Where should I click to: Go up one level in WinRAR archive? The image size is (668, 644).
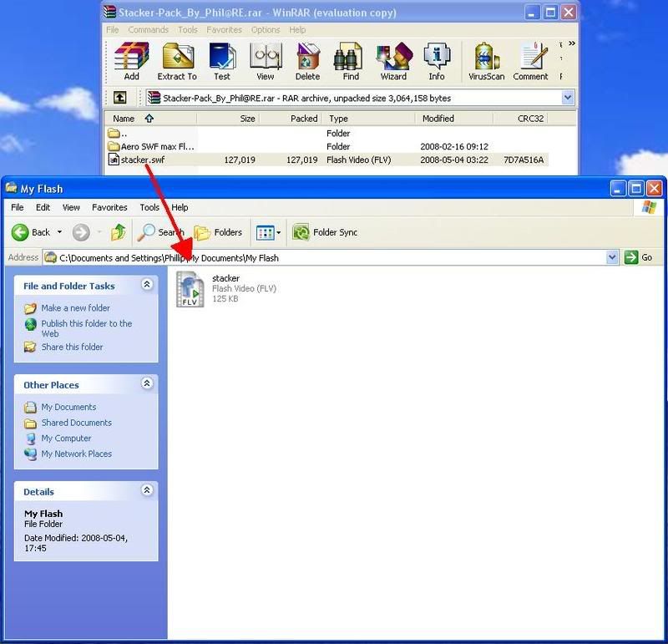pyautogui.click(x=119, y=98)
